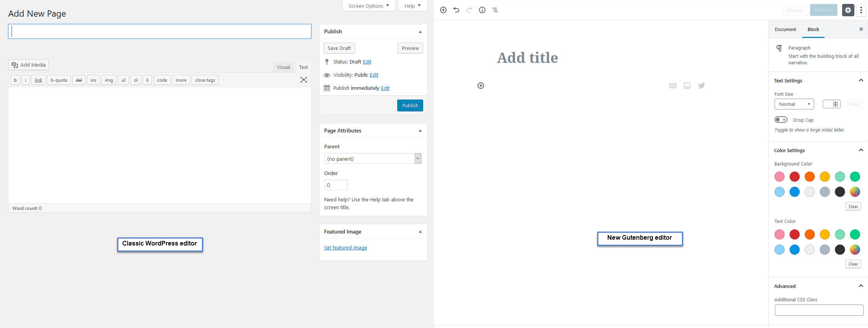The image size is (868, 328).
Task: Edit the Publish immediately schedule link
Action: tap(385, 88)
